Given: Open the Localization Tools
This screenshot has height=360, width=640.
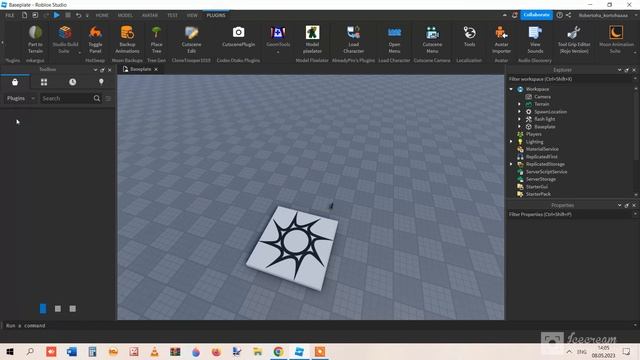Looking at the screenshot, I should 469,37.
